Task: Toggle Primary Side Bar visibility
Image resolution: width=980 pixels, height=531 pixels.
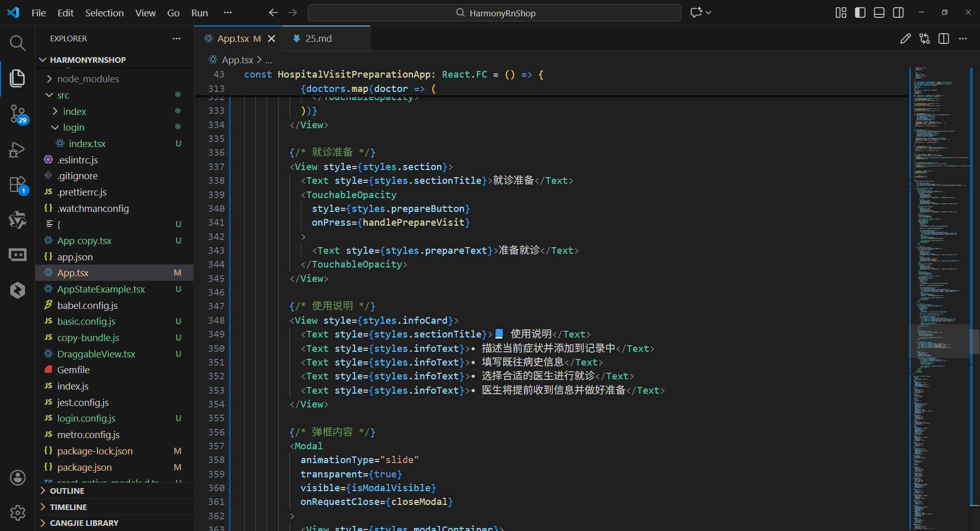Action: 860,13
